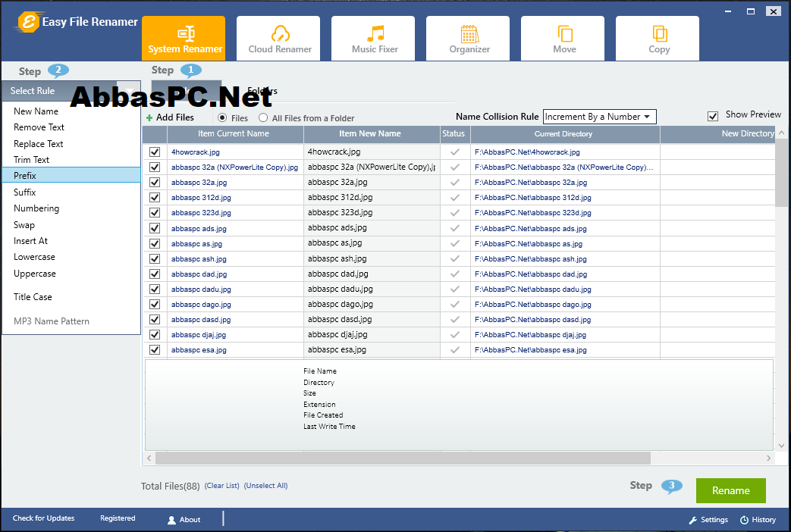Click the green plus Add Files icon
791x532 pixels.
(149, 118)
